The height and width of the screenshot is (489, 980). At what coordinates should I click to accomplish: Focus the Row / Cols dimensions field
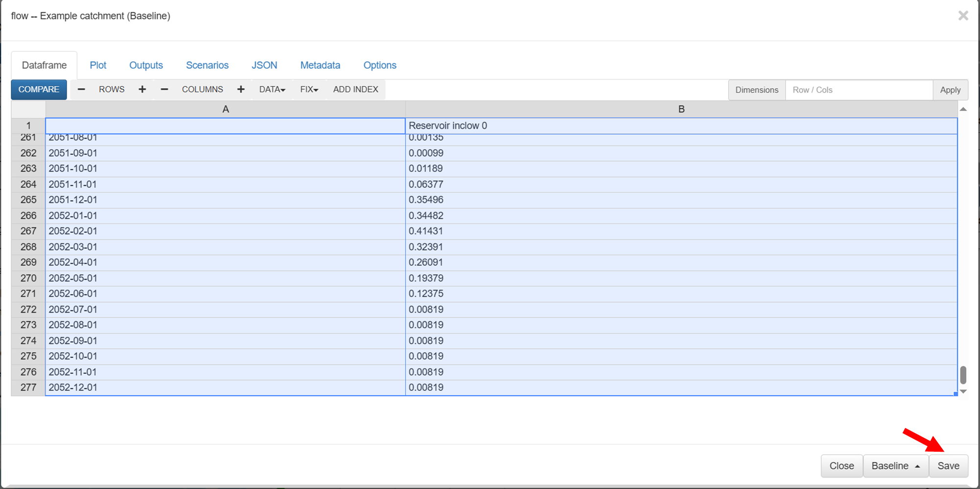tap(858, 90)
